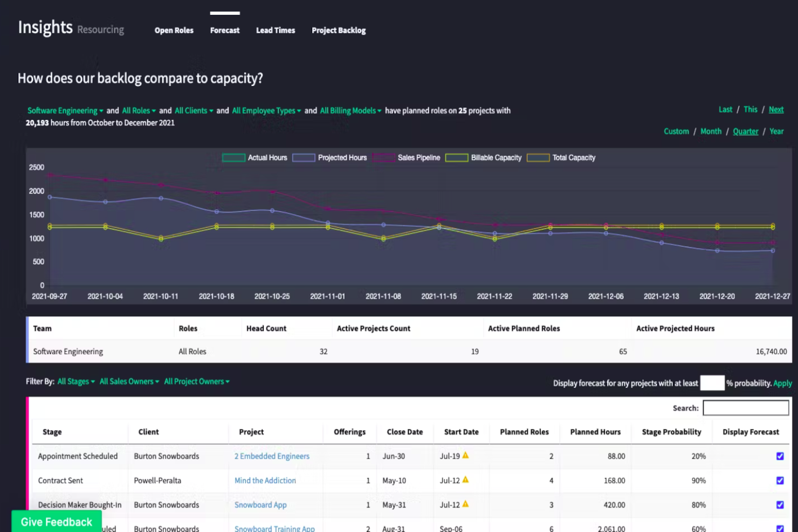Viewport: 798px width, 532px height.
Task: Select Next period link
Action: [x=776, y=109]
